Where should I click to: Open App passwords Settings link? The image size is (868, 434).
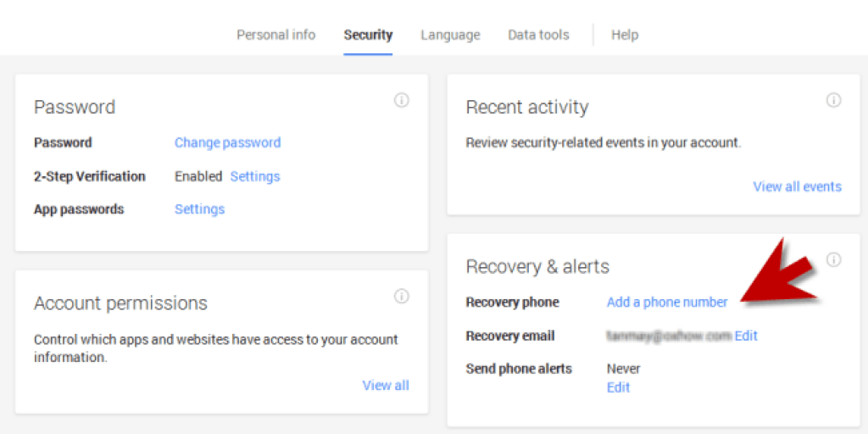pyautogui.click(x=199, y=209)
